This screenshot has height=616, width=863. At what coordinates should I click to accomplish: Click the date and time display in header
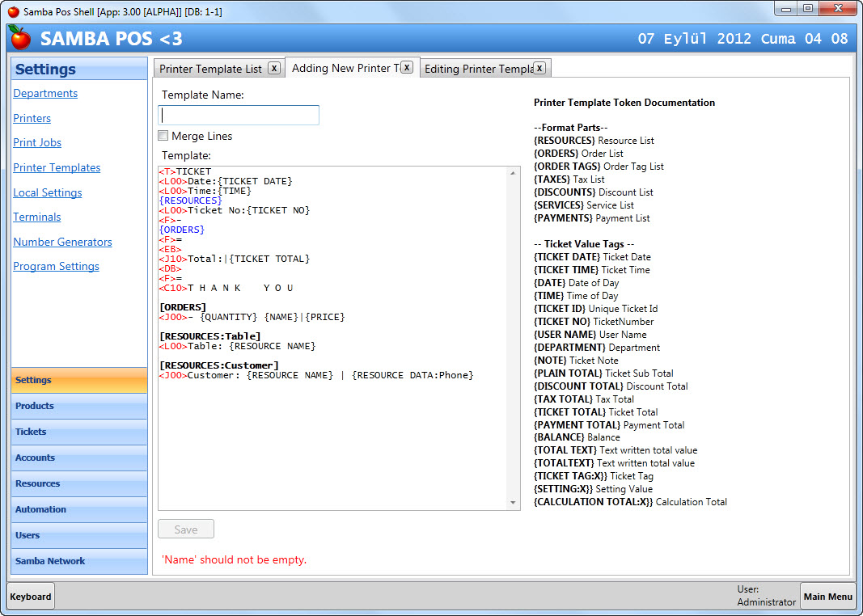[742, 39]
